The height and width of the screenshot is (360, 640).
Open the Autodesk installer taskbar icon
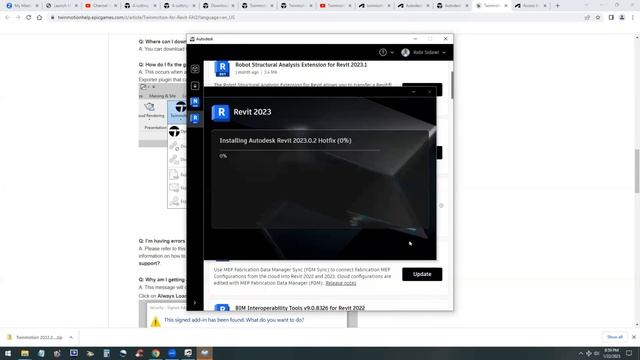[204, 353]
